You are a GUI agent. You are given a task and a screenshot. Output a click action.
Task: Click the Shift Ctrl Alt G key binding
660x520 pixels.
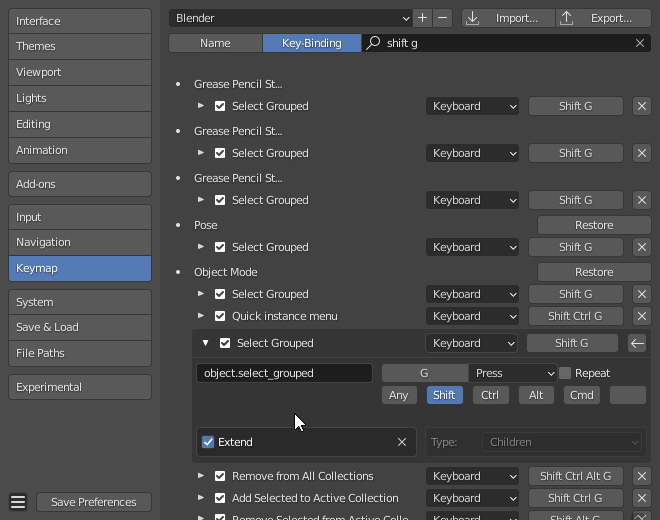click(576, 476)
